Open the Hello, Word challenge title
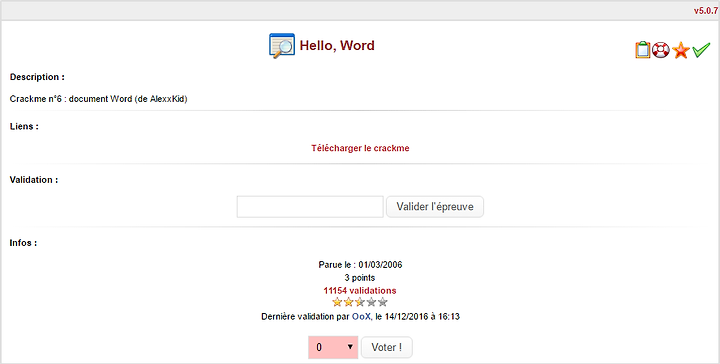Viewport: 720px width, 364px height. tap(337, 45)
